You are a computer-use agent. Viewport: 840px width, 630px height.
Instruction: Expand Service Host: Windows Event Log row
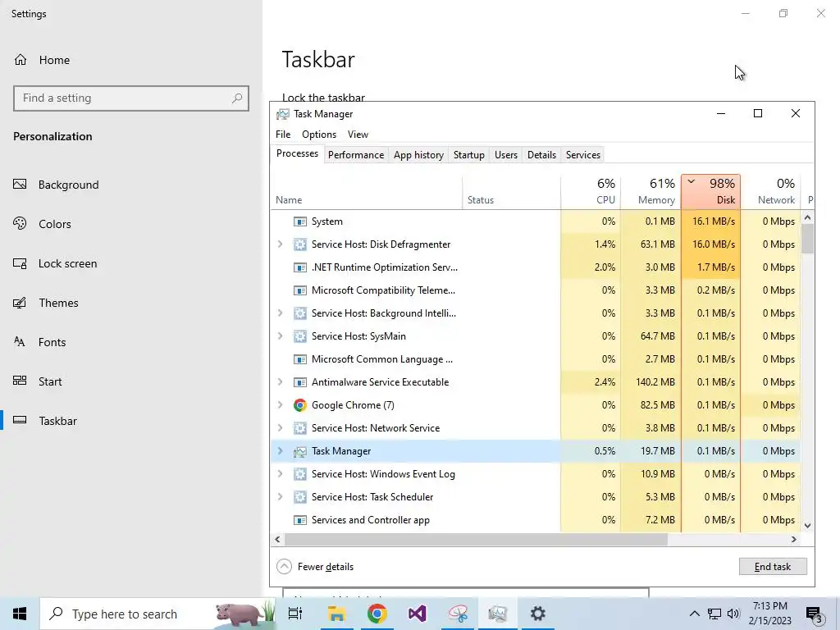281,473
